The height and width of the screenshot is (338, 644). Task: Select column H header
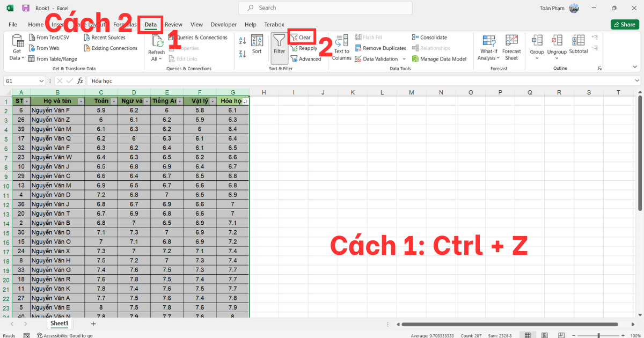(264, 92)
